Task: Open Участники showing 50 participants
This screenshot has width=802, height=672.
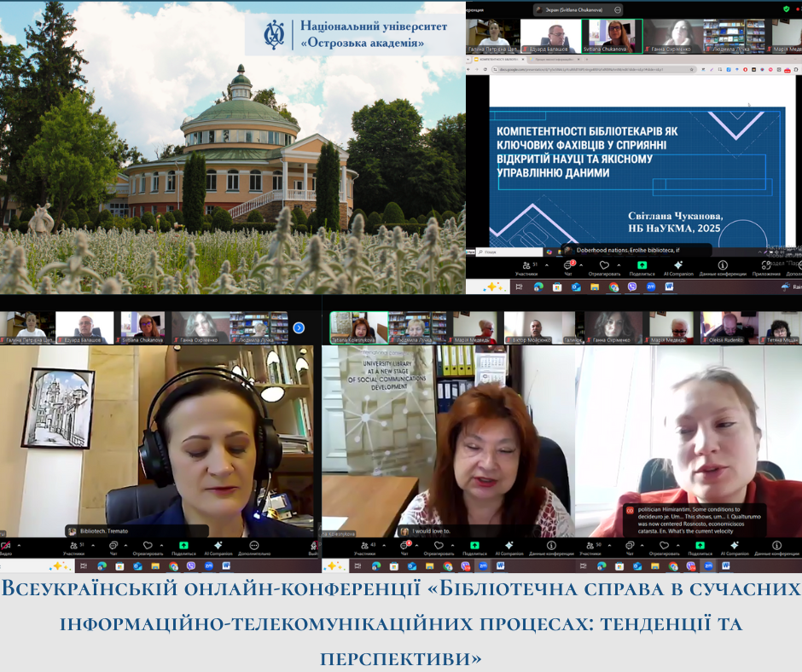Action: (590, 547)
